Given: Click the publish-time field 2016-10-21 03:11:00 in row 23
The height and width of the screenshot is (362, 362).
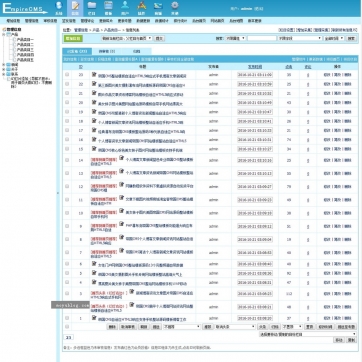Looking at the screenshot, I should [255, 75].
